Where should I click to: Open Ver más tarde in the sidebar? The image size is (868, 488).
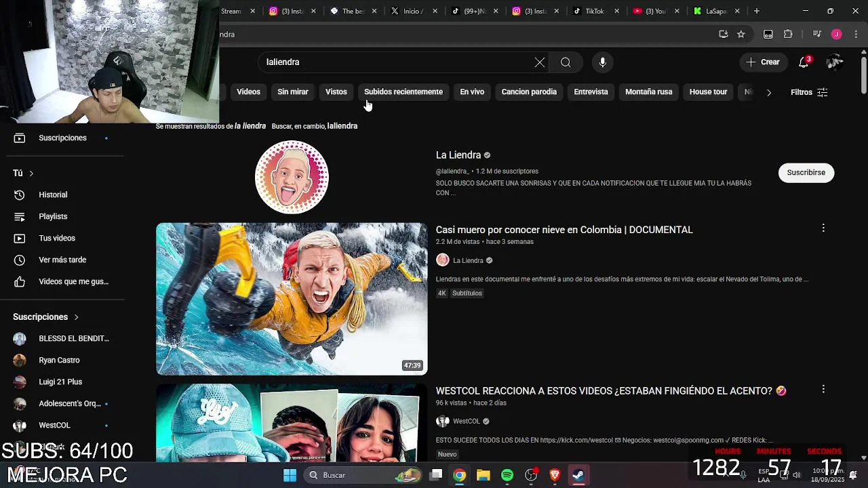point(62,260)
